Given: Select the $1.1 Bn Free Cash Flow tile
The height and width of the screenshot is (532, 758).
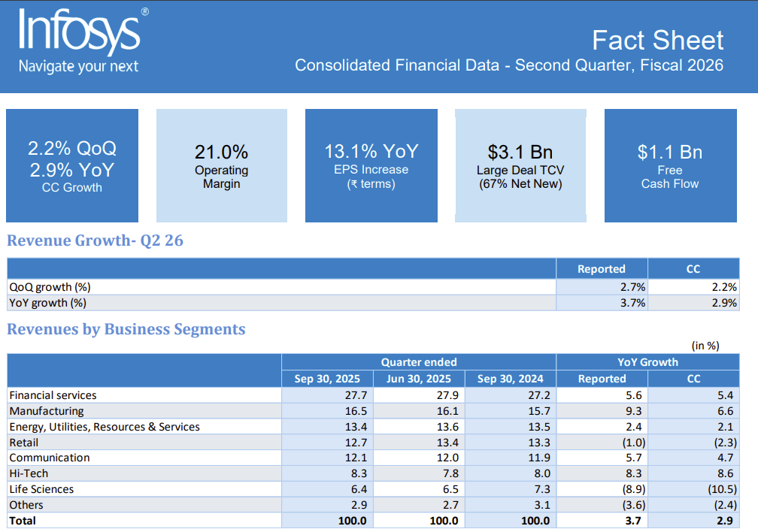Looking at the screenshot, I should click(x=670, y=165).
